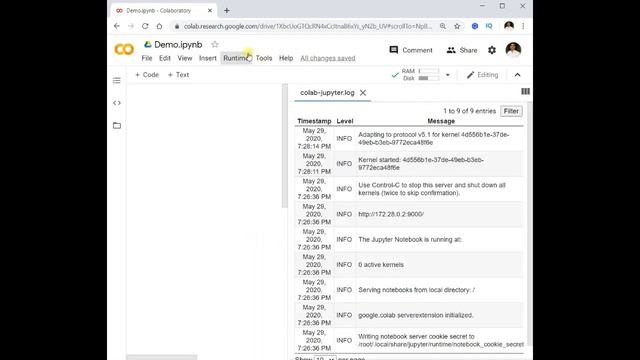Select the colab-jupyter.log tab
The image size is (640, 360).
coord(327,93)
